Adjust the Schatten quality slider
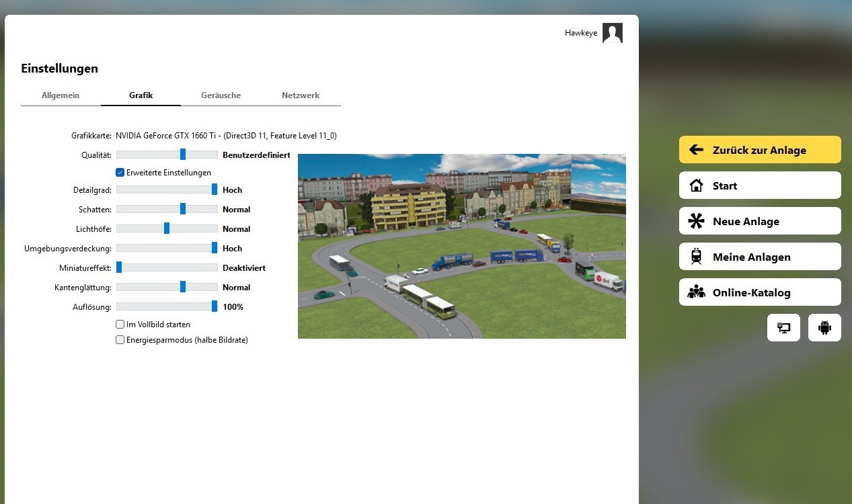The height and width of the screenshot is (504, 852). (182, 209)
